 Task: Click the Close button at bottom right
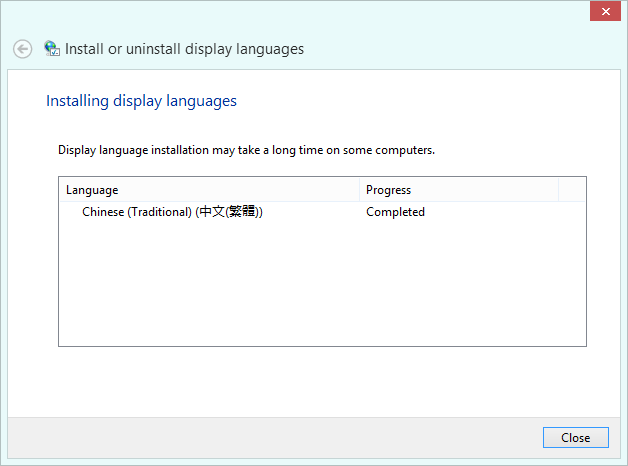pyautogui.click(x=576, y=438)
